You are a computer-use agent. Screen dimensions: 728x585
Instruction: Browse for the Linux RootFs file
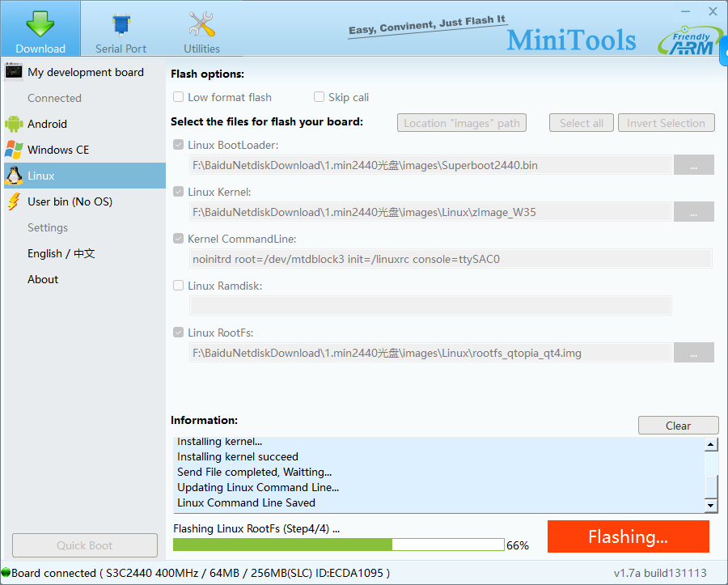(694, 353)
